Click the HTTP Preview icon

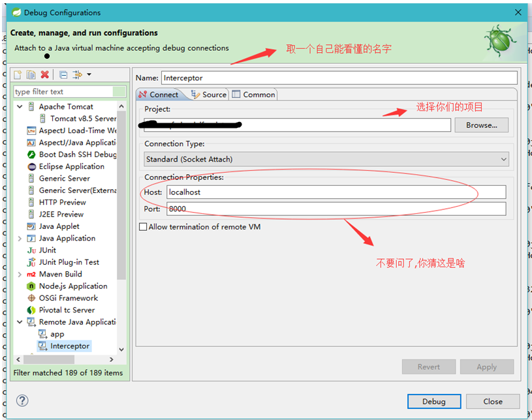(x=31, y=202)
